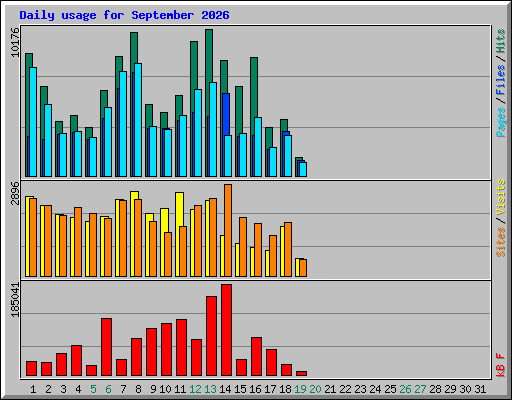Click the green 'Hits' legend label
The width and height of the screenshot is (512, 400).
tap(501, 41)
